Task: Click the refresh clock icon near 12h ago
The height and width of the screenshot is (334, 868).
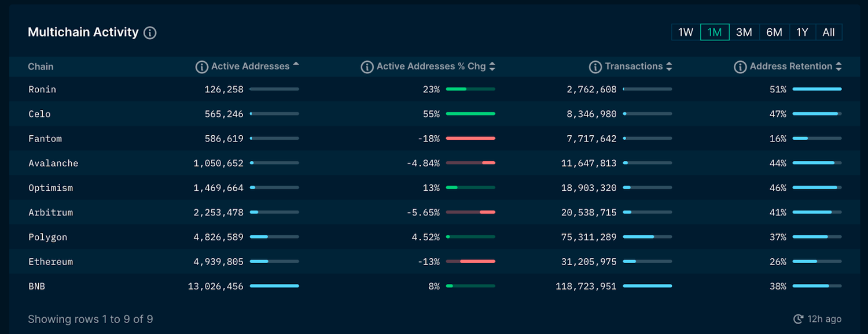Action: (x=798, y=319)
